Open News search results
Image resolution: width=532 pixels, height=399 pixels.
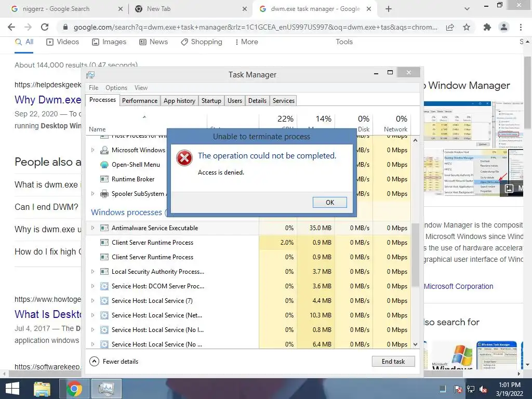(153, 42)
